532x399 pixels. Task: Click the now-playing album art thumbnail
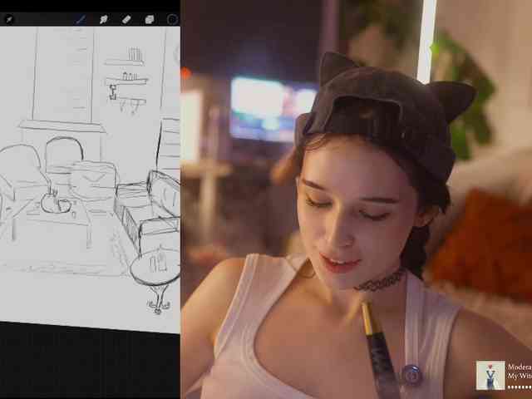[x=490, y=376]
